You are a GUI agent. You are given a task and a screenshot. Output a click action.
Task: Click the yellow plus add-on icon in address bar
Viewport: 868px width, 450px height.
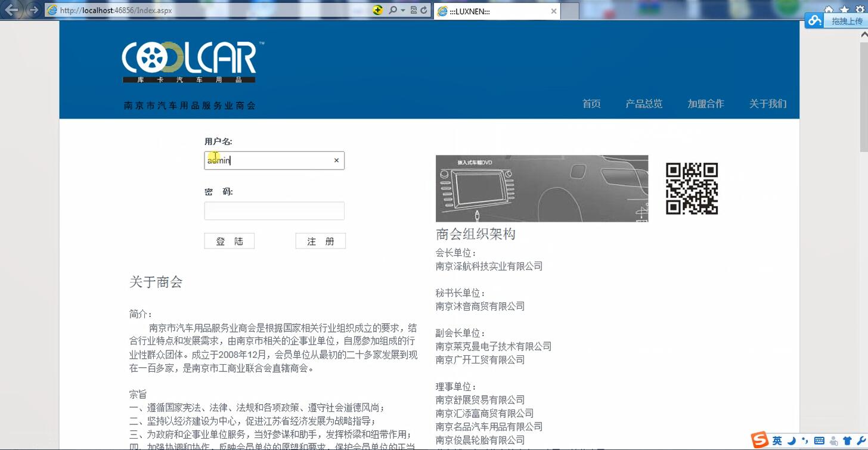377,10
